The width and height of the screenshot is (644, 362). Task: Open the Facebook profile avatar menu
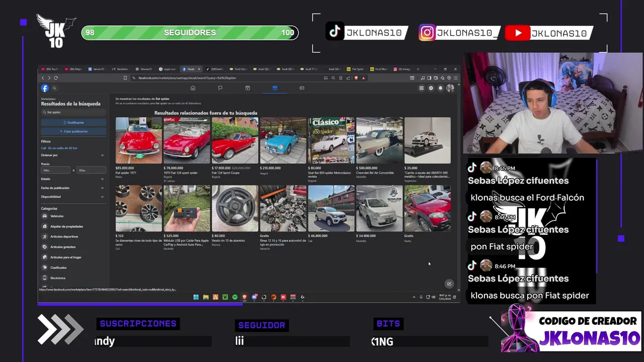(450, 88)
